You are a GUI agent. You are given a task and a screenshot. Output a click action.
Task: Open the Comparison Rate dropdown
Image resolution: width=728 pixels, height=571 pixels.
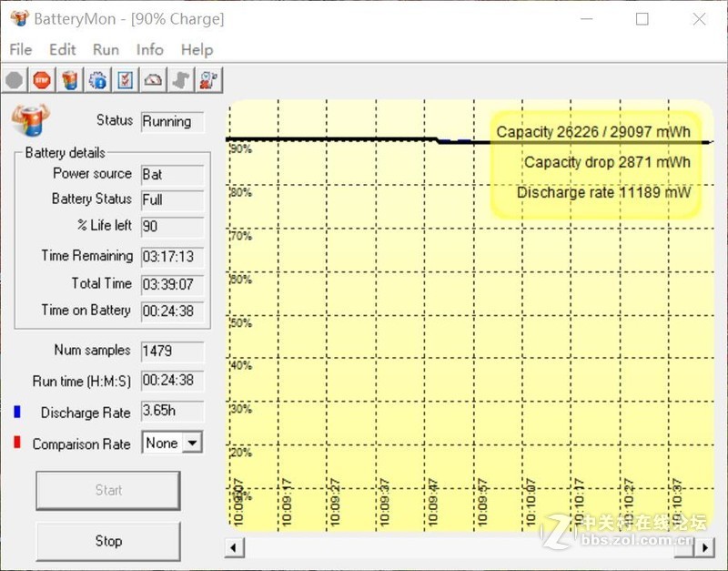[192, 444]
